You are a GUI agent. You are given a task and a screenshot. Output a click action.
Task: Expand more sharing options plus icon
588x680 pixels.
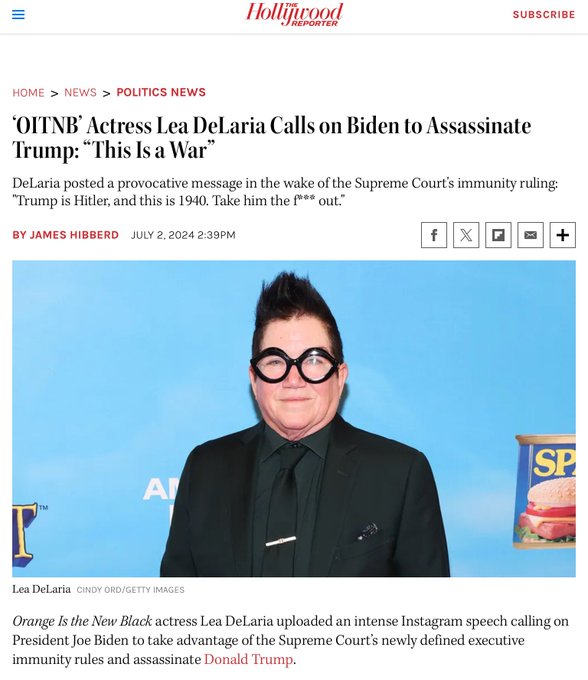click(x=562, y=235)
